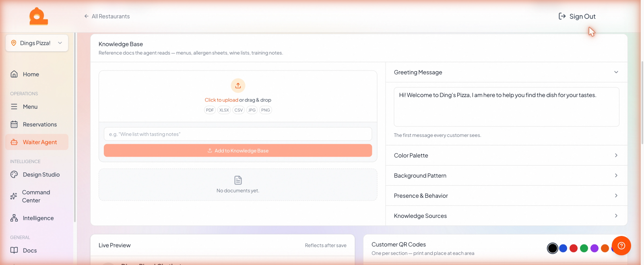
Task: Select the black QR color swatch
Action: point(553,248)
